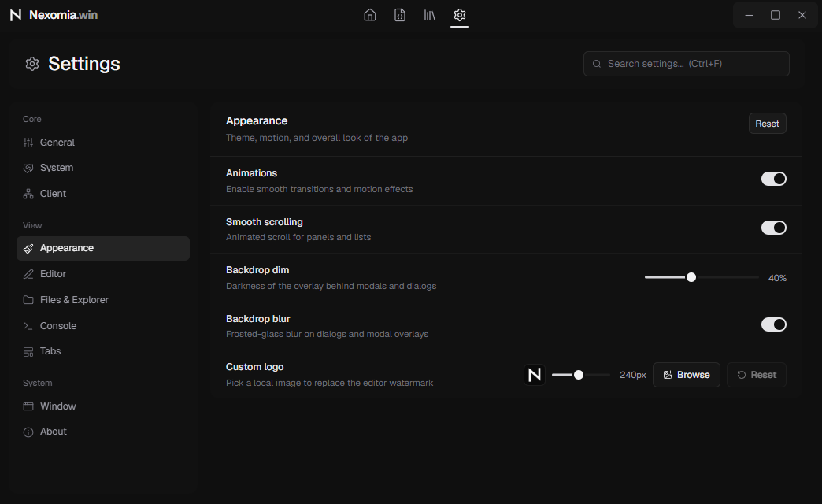Open the Client settings section

click(103, 194)
